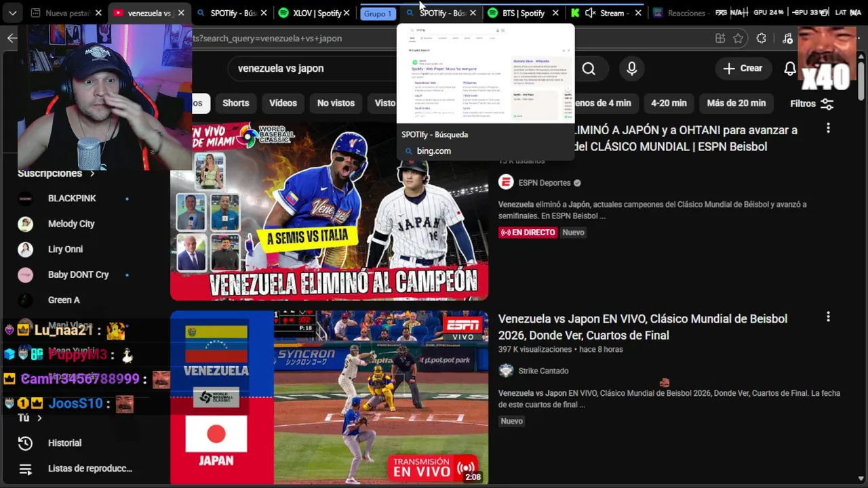Select the Vídeos filter chip

click(x=283, y=103)
